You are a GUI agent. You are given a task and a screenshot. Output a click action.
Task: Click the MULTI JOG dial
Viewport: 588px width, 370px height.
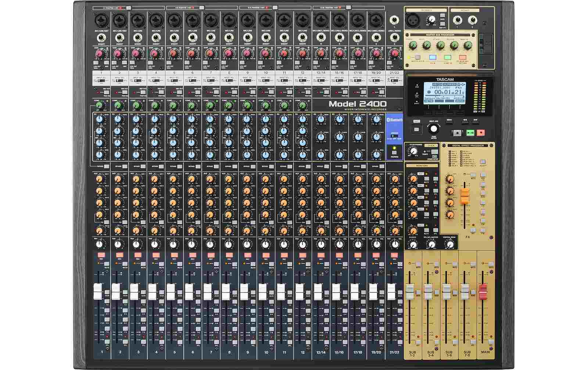(434, 129)
